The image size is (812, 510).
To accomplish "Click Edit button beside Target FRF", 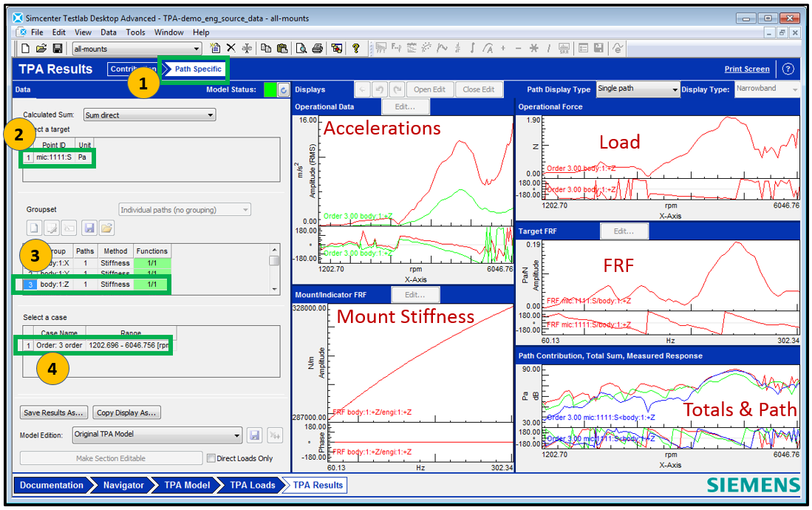I will (x=624, y=231).
